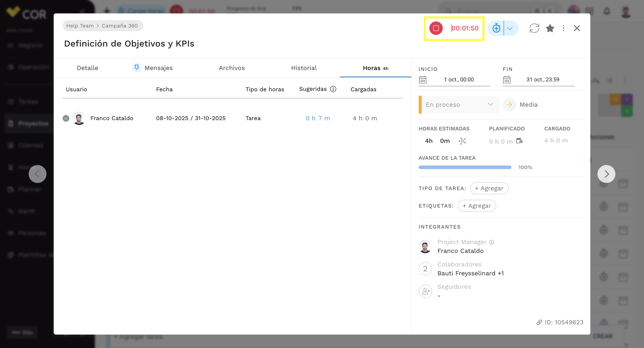Go to the previous task arrow

(x=38, y=174)
